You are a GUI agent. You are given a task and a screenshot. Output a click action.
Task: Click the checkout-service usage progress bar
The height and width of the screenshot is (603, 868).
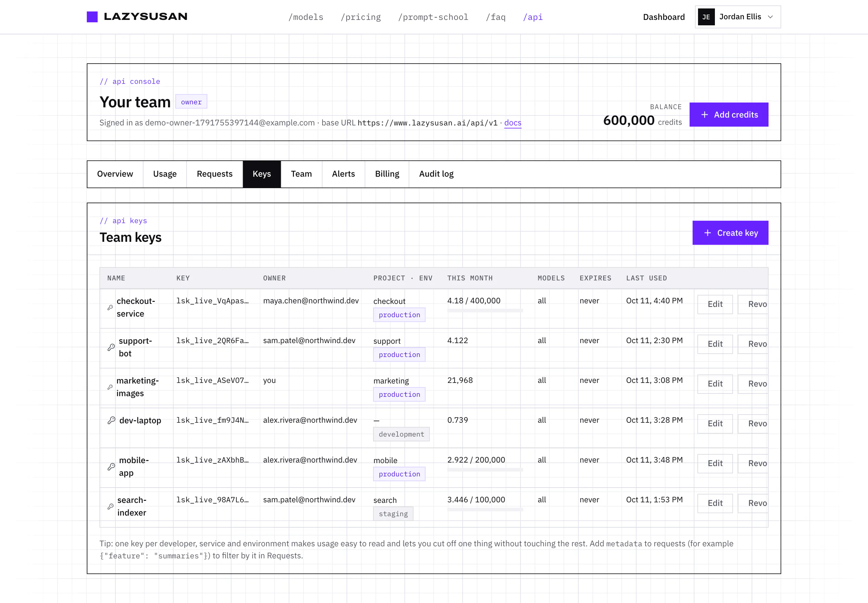coord(485,311)
